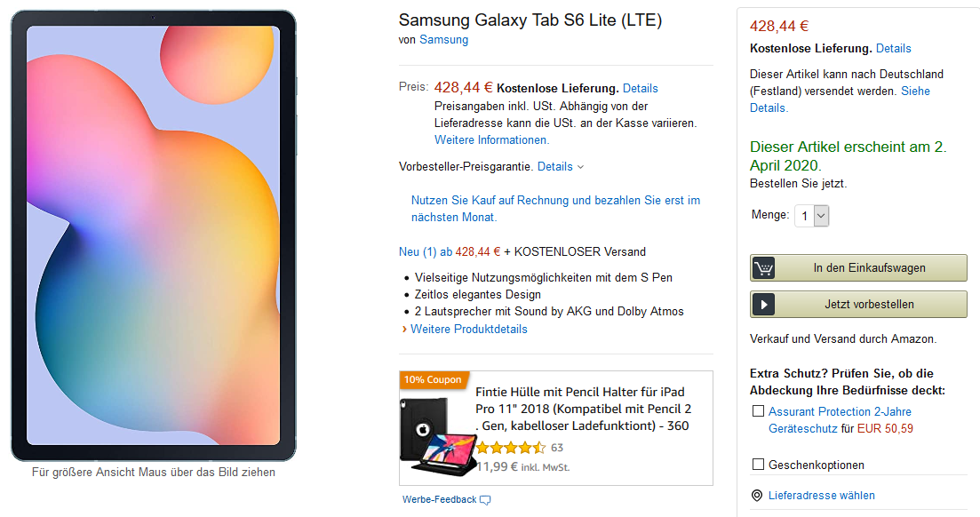Screen dimensions: 980x517
Task: Click the play arrow icon on preorder button
Action: [763, 305]
